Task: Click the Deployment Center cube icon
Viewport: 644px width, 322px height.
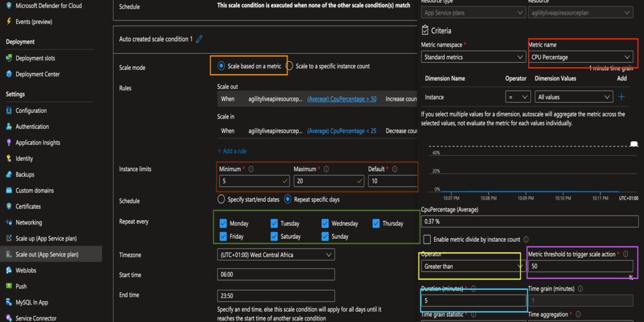Action: 8,75
